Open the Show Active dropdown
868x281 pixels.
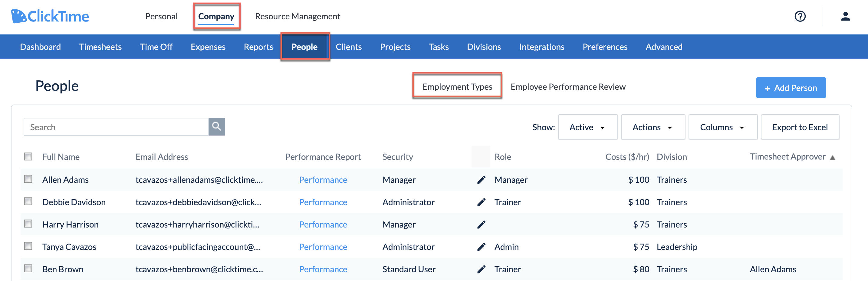(588, 127)
